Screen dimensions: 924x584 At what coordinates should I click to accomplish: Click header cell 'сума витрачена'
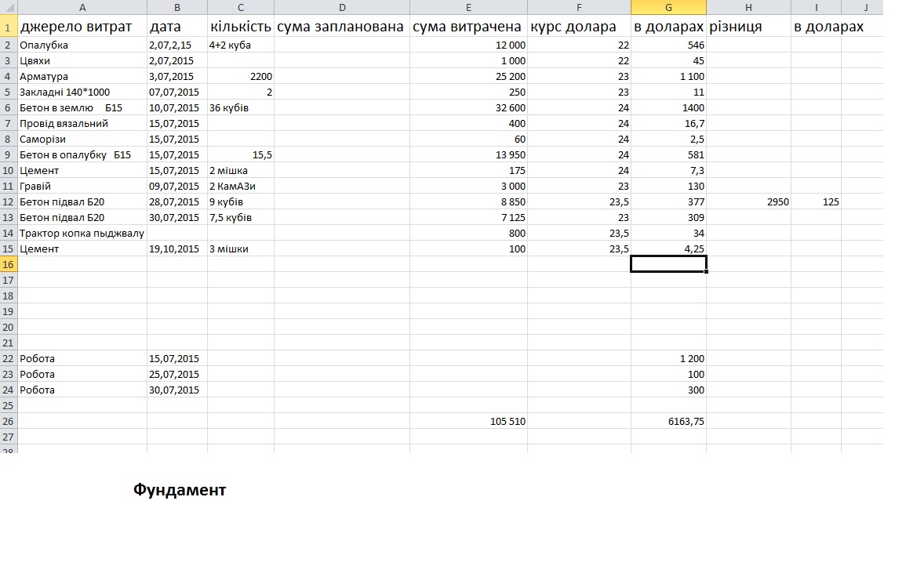coord(467,27)
